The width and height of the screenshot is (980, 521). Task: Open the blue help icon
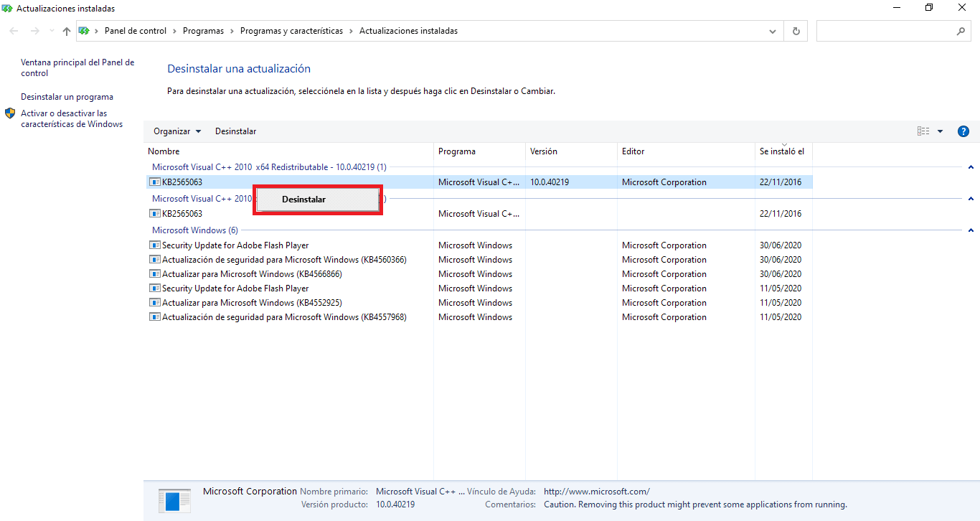[963, 131]
